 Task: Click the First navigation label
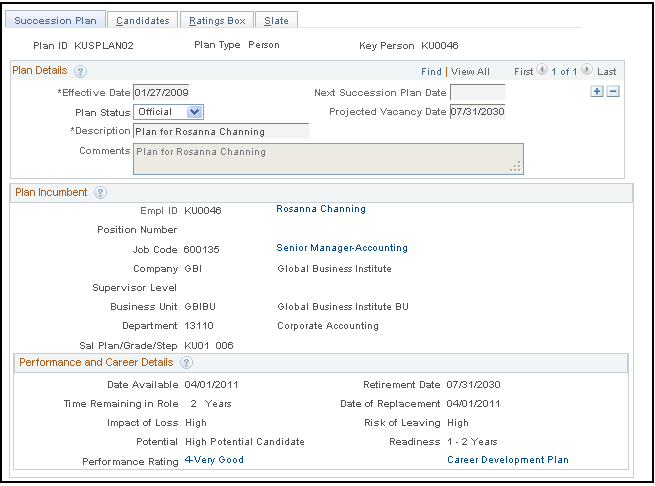523,72
